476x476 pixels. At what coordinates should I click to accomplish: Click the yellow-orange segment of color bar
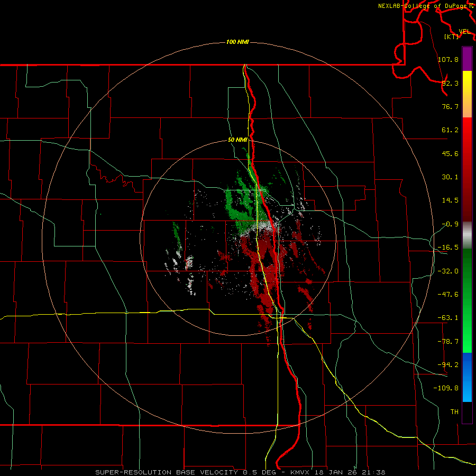pyautogui.click(x=467, y=94)
